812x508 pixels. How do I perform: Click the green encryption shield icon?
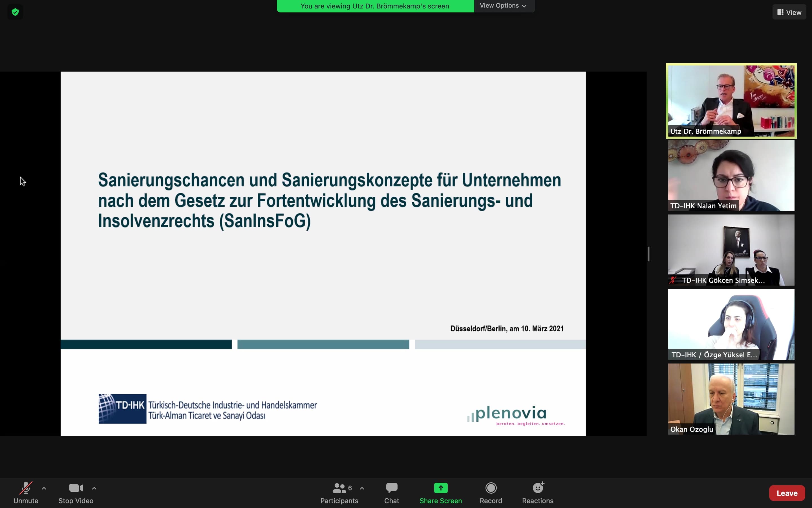15,12
